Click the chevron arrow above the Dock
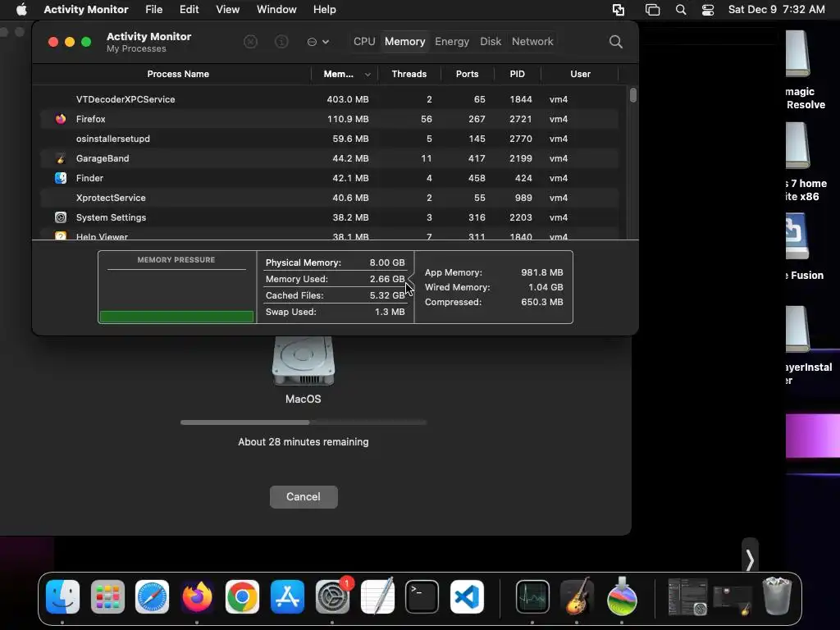The image size is (840, 630). point(750,560)
